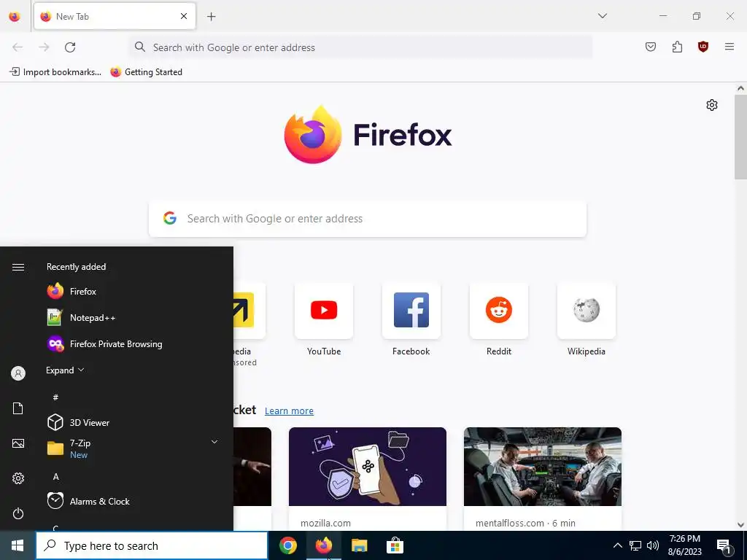
Task: Open the Getting Started bookmark
Action: [146, 72]
